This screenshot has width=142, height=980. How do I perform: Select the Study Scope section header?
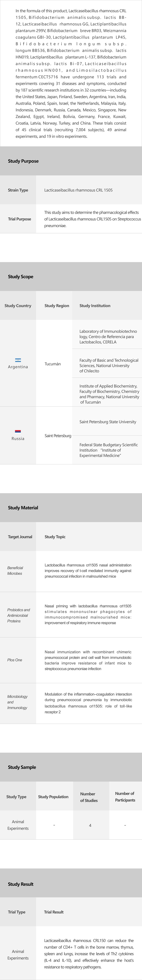(21, 277)
